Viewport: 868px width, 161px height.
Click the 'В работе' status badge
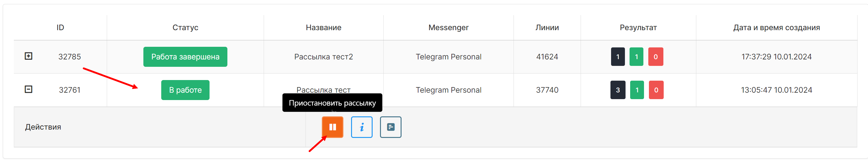[185, 90]
